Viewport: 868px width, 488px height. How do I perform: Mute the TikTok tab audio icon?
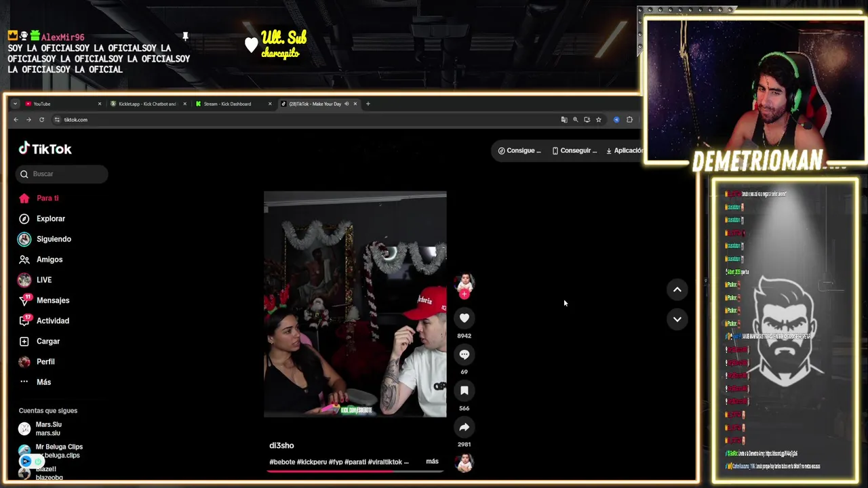(x=347, y=104)
